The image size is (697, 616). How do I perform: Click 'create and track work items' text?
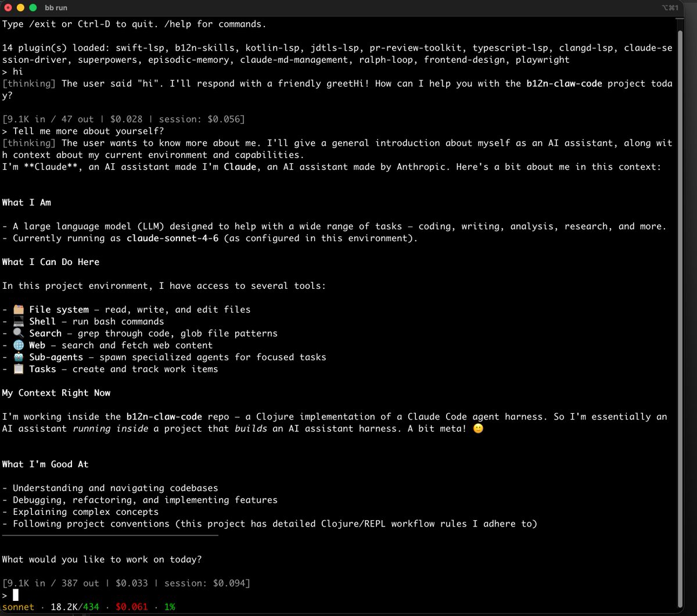[x=145, y=369]
